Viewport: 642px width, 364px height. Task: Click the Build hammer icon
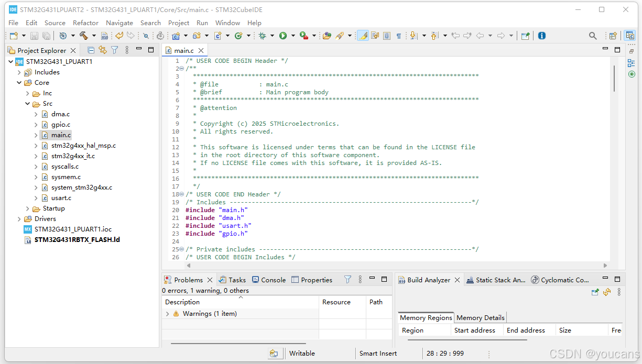coord(84,36)
